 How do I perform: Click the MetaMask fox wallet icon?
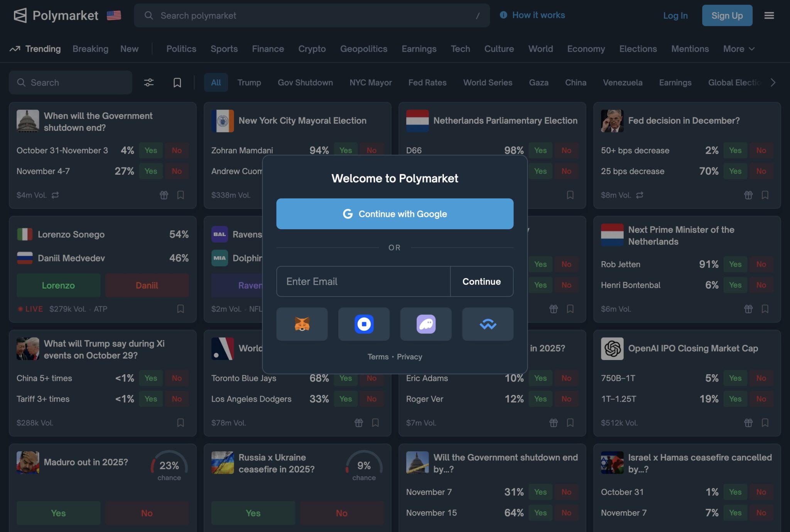(x=302, y=324)
